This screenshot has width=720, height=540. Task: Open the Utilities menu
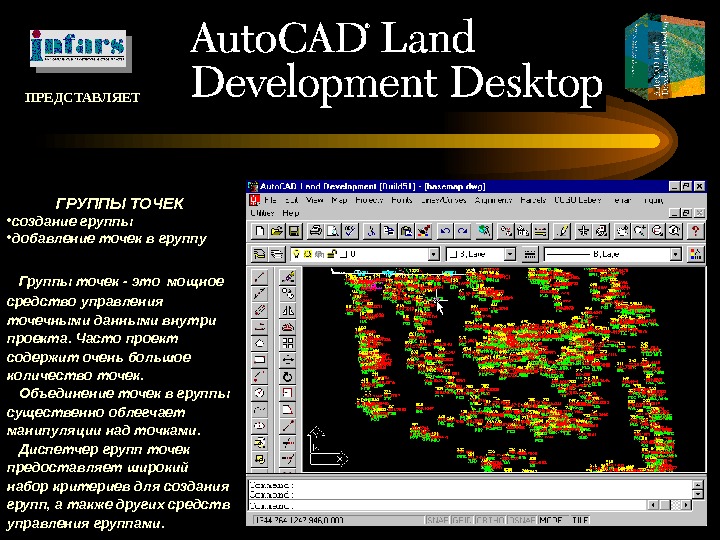[263, 213]
